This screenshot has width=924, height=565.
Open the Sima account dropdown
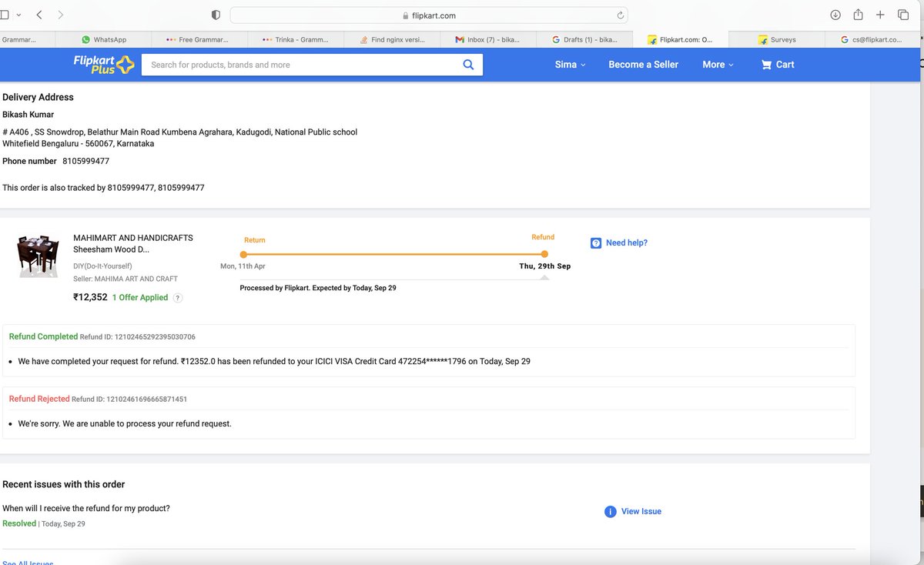(x=570, y=65)
